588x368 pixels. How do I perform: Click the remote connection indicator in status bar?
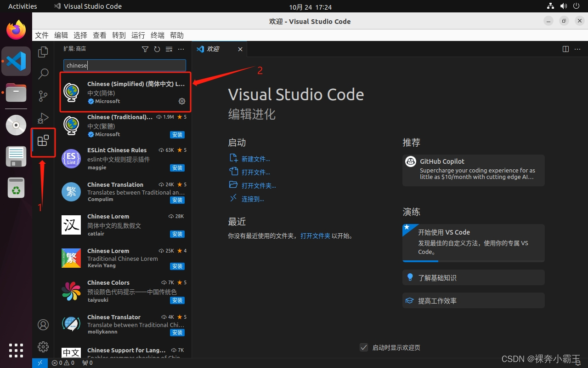point(40,363)
